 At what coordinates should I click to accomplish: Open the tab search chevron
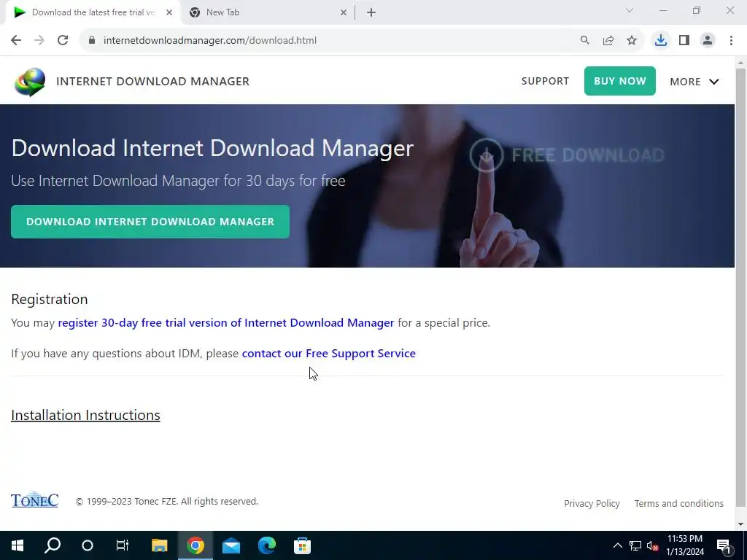click(630, 10)
